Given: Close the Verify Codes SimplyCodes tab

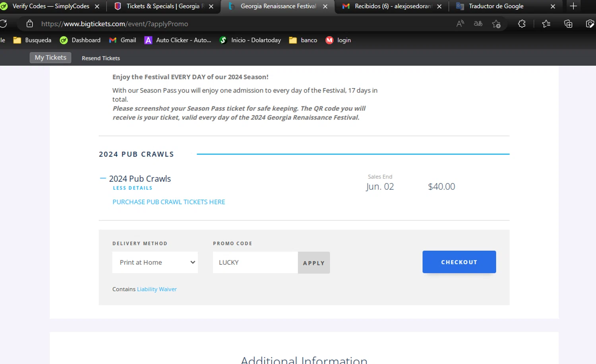Looking at the screenshot, I should pyautogui.click(x=97, y=6).
